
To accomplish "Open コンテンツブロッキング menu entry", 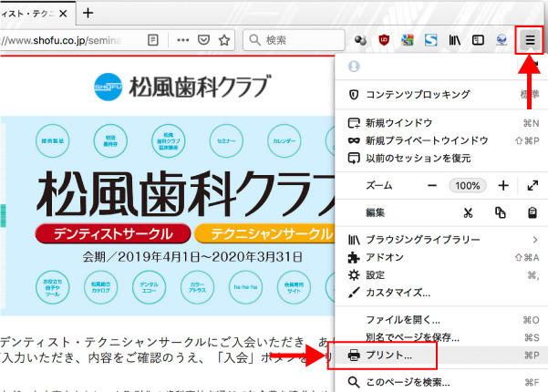I will 441,94.
